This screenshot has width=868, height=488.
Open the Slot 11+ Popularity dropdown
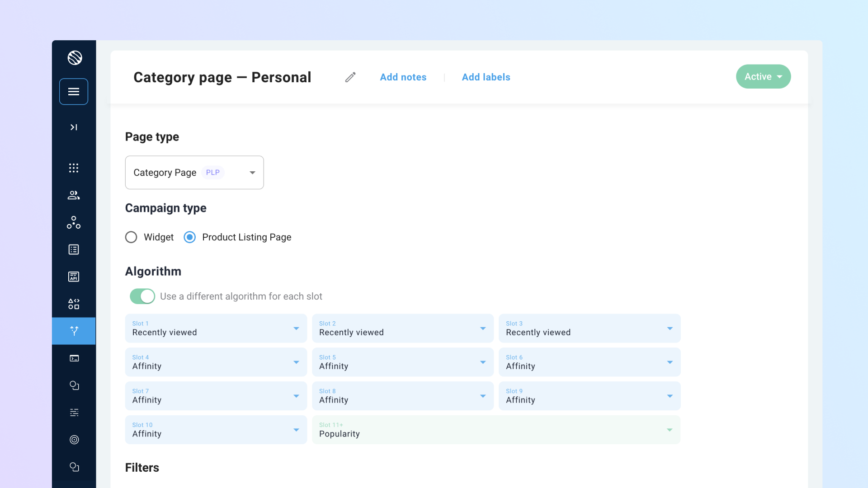click(496, 430)
